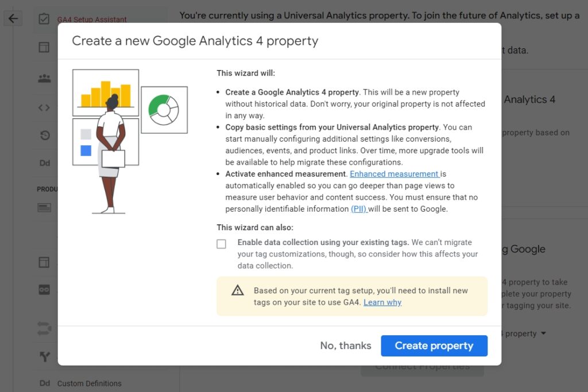
Task: Enable data collection using existing tags checkbox
Action: tap(221, 244)
